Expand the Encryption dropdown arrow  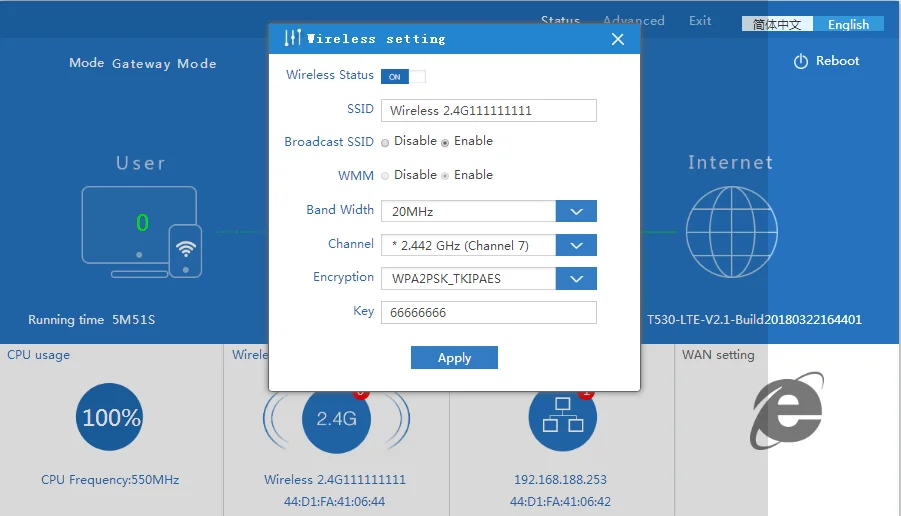(x=576, y=278)
